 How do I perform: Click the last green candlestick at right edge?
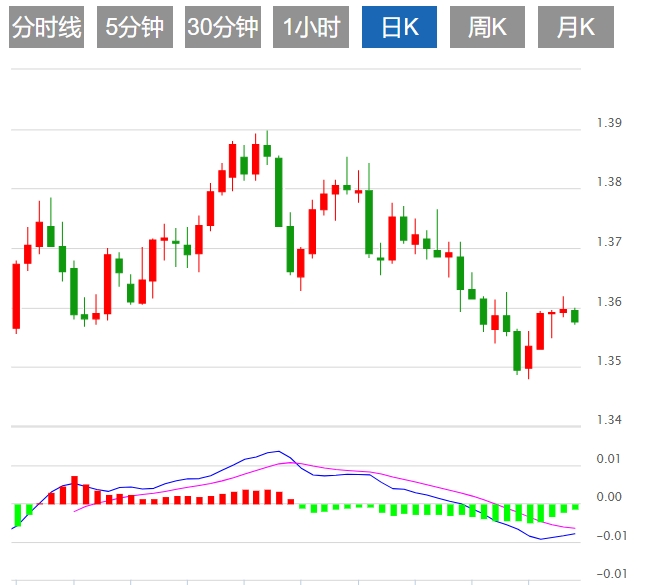pos(574,316)
